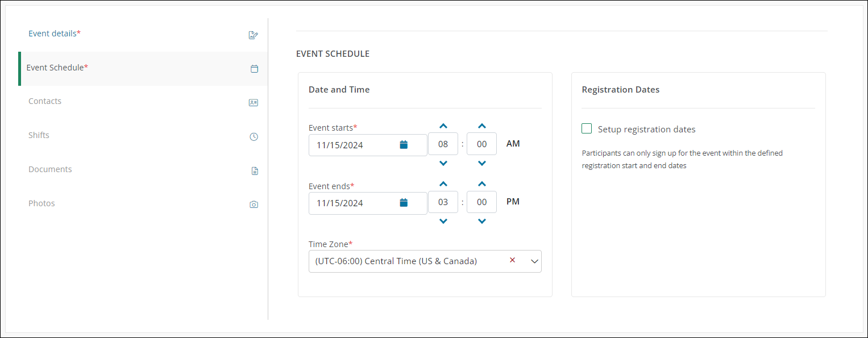
Task: Decrease the Event starts minute value
Action: click(x=482, y=164)
